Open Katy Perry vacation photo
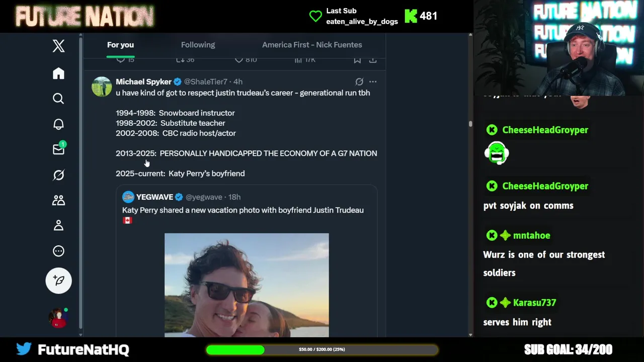The image size is (644, 362). pos(247,285)
